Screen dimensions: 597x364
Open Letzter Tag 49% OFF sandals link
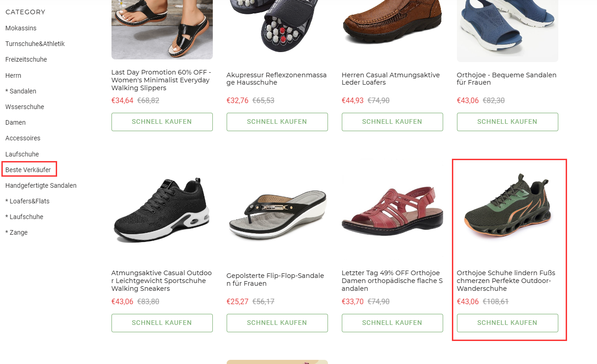pos(392,281)
